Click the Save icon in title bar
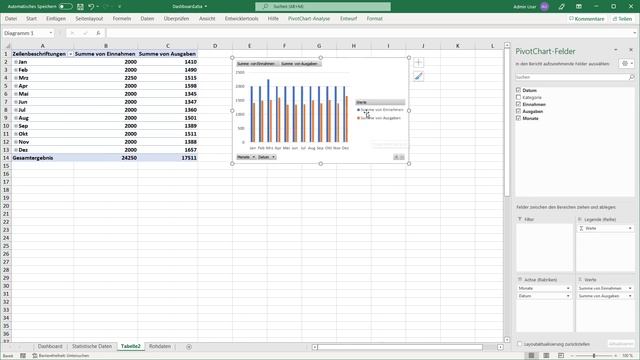The height and width of the screenshot is (360, 640). (80, 7)
